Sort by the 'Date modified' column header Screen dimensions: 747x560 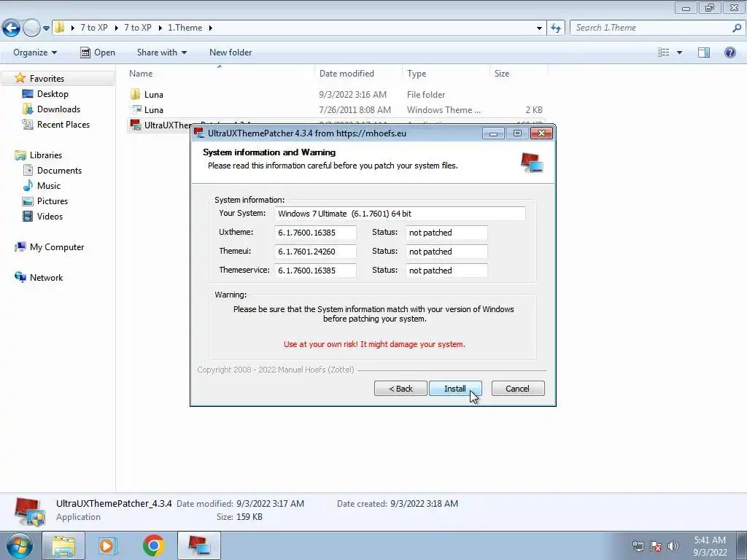(358, 74)
